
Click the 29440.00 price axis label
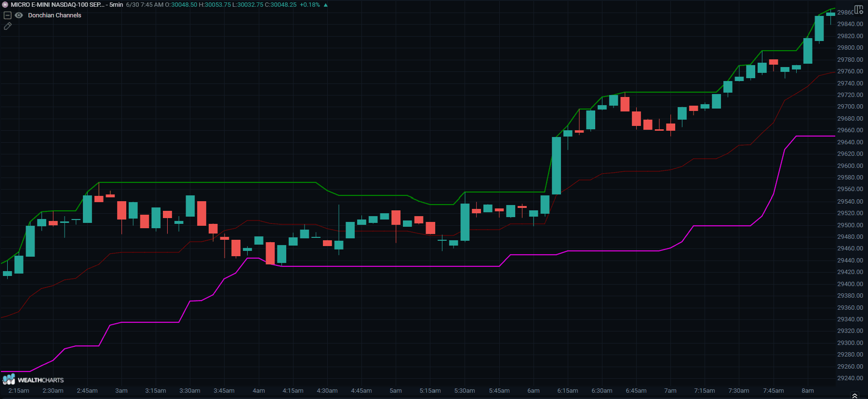(850, 261)
